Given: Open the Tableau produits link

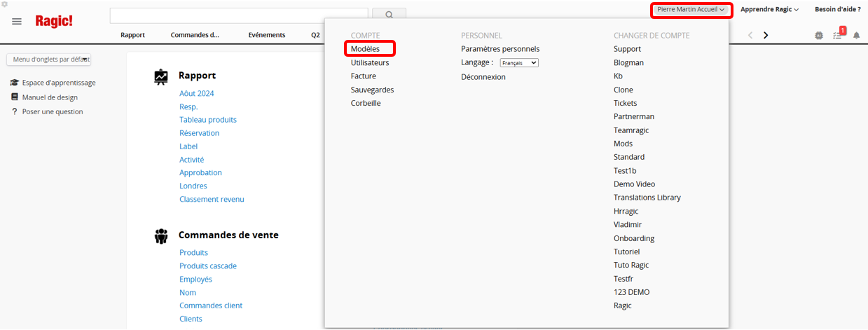Looking at the screenshot, I should (x=207, y=120).
